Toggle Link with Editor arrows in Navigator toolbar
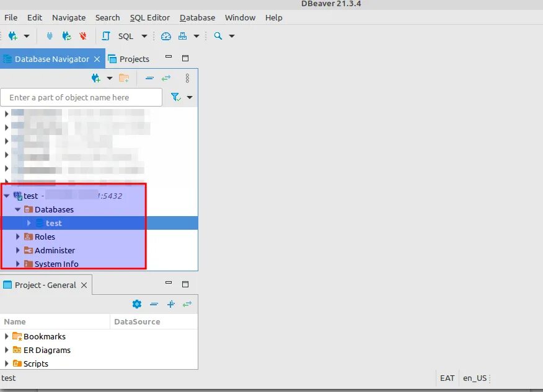Image resolution: width=543 pixels, height=392 pixels. click(166, 78)
